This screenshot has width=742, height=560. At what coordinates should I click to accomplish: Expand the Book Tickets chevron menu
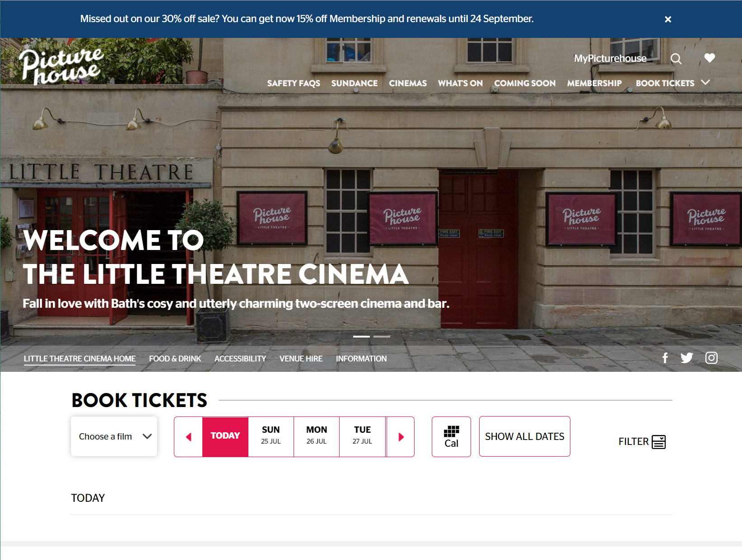(x=705, y=82)
